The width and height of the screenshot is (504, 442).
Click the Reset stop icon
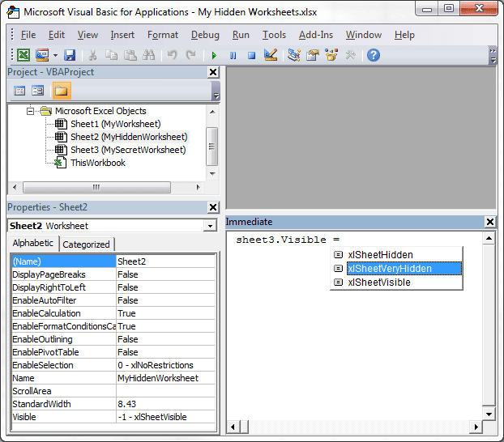(252, 56)
